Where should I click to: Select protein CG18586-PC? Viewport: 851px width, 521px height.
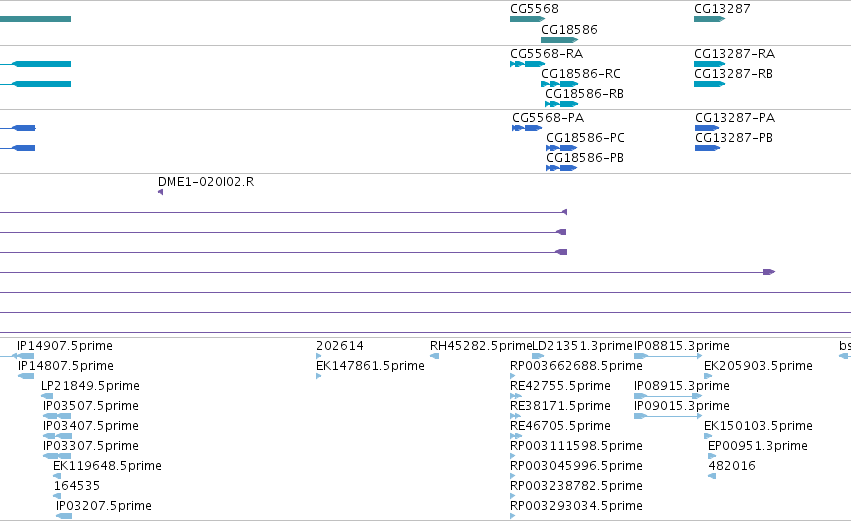tap(562, 148)
